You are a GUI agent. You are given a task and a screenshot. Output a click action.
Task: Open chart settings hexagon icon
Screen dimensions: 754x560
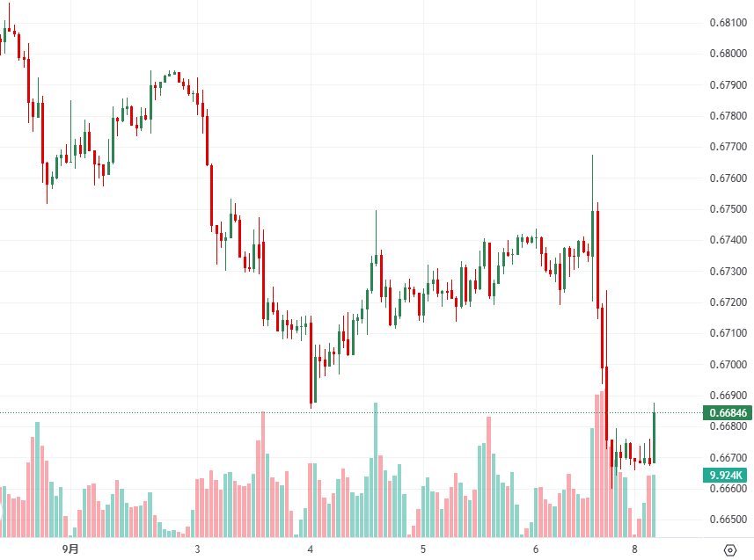point(729,550)
